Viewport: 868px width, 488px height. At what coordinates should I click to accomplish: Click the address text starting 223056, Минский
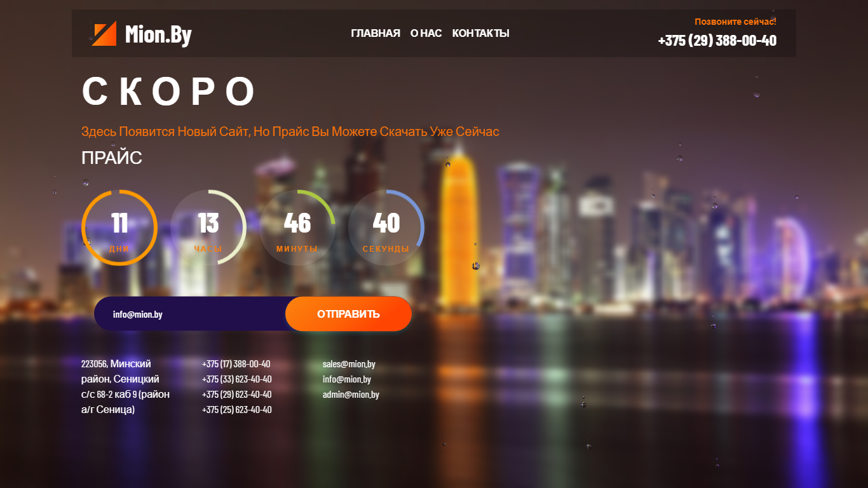click(126, 387)
